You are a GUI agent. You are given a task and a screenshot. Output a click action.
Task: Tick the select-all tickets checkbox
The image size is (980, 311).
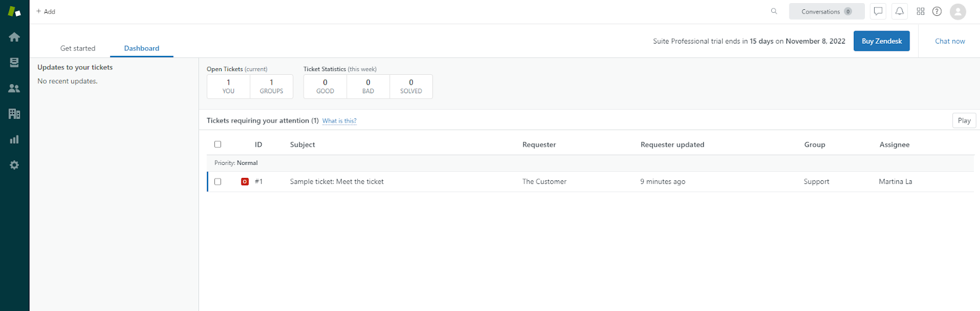coord(217,144)
